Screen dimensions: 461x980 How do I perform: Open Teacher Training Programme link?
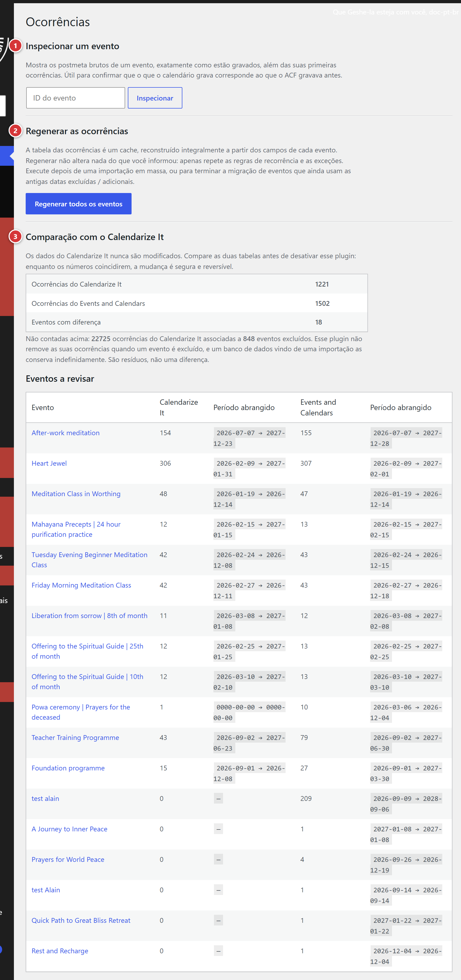[75, 737]
